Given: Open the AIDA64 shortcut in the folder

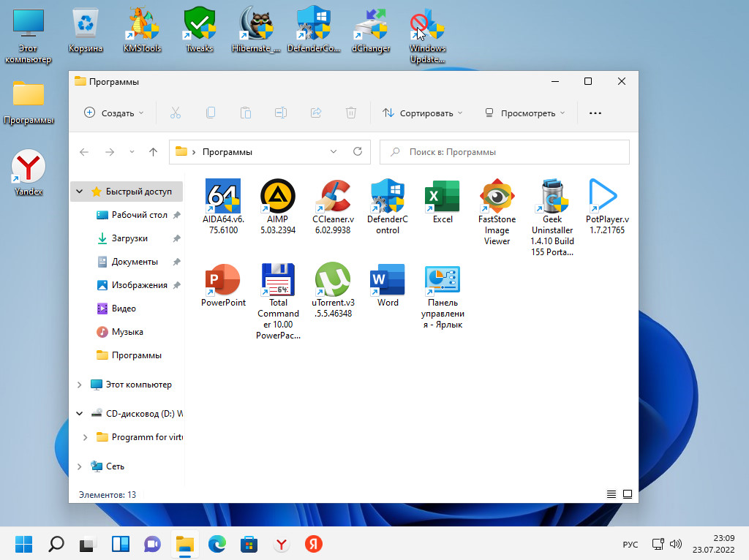Looking at the screenshot, I should coord(223,206).
